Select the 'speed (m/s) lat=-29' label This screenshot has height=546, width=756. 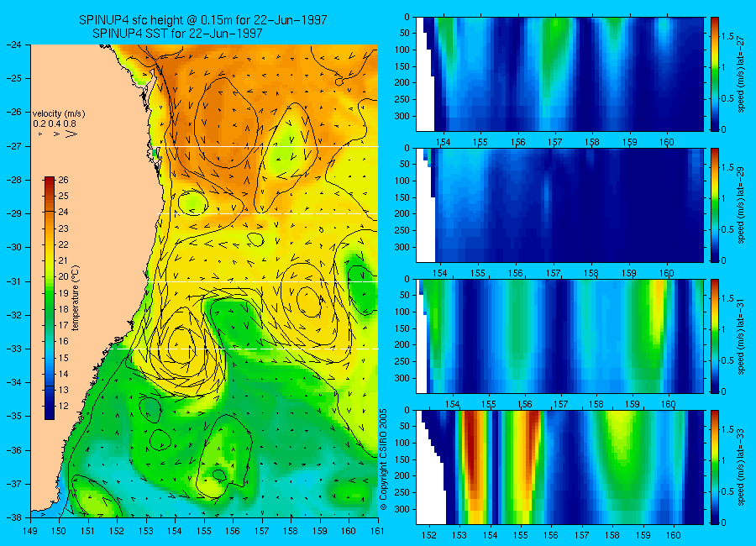pos(742,205)
